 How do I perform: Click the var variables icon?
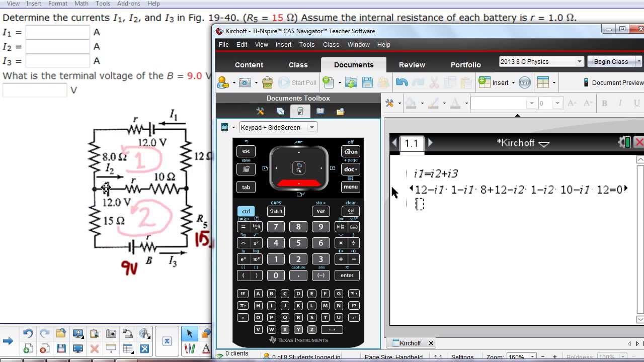point(525,82)
